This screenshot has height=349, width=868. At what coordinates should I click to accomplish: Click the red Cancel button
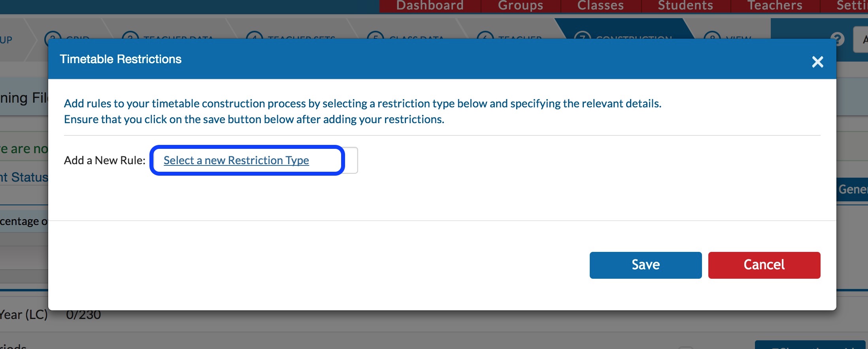(x=764, y=265)
